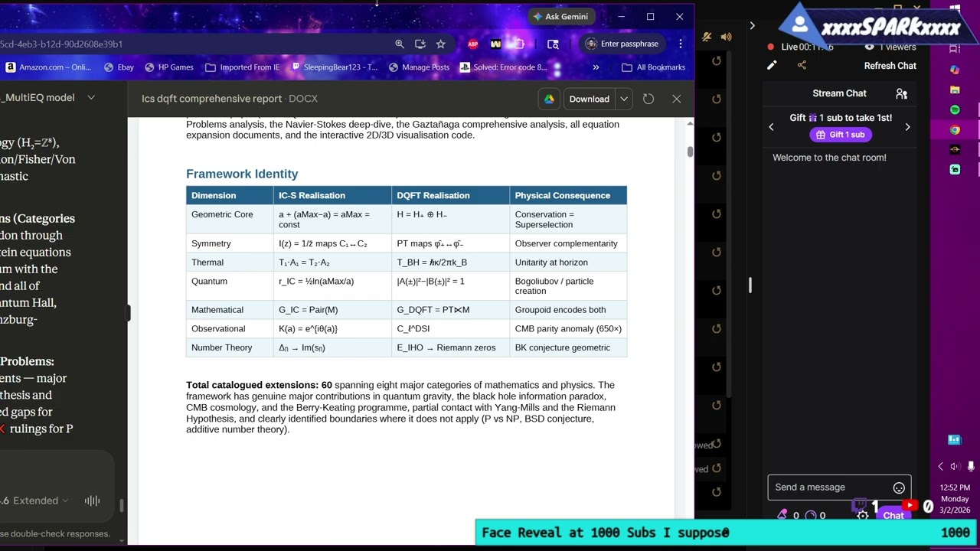
Task: Click the tab search icon in Chrome toolbar
Action: (553, 44)
